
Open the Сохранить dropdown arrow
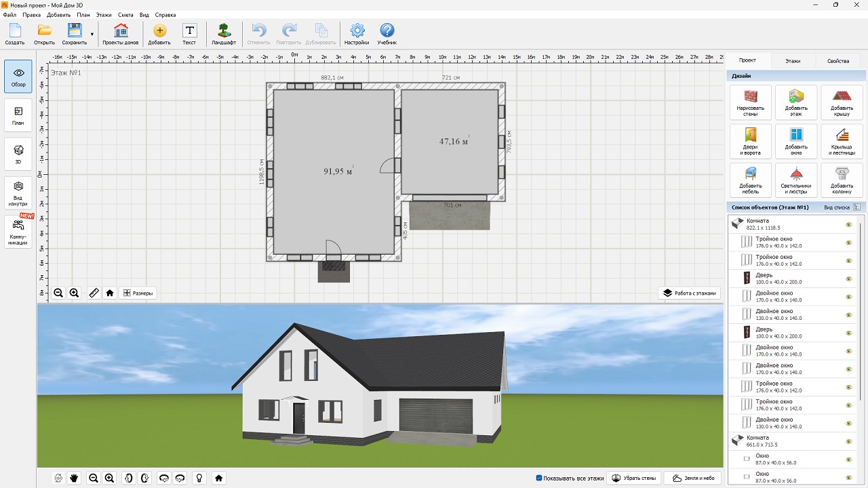click(x=92, y=34)
